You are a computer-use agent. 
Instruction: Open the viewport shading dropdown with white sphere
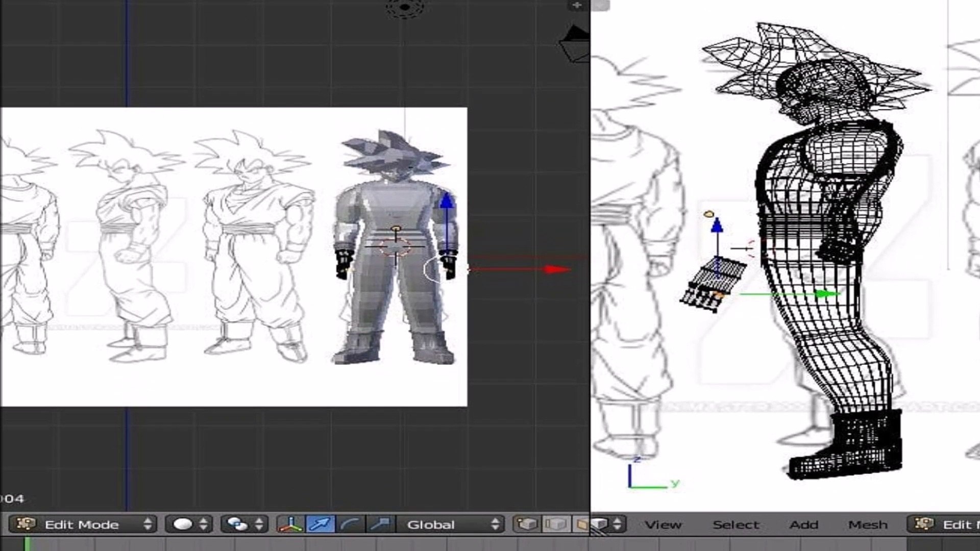point(189,524)
